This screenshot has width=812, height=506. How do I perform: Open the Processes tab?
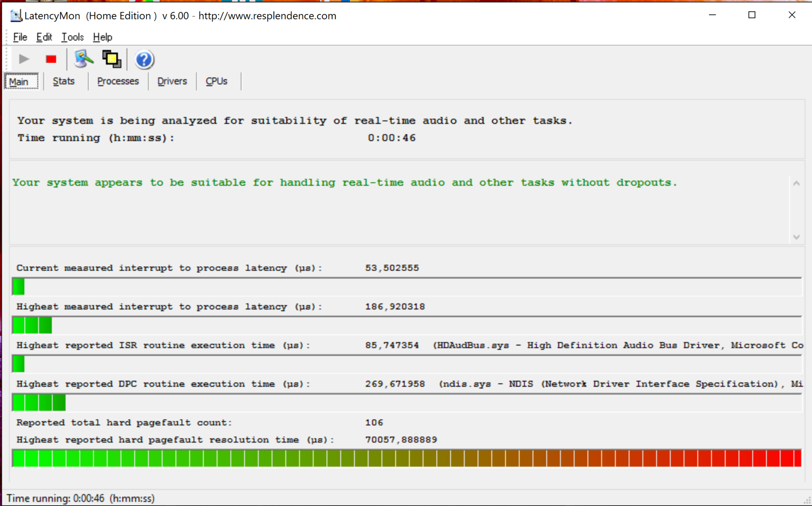coord(118,81)
